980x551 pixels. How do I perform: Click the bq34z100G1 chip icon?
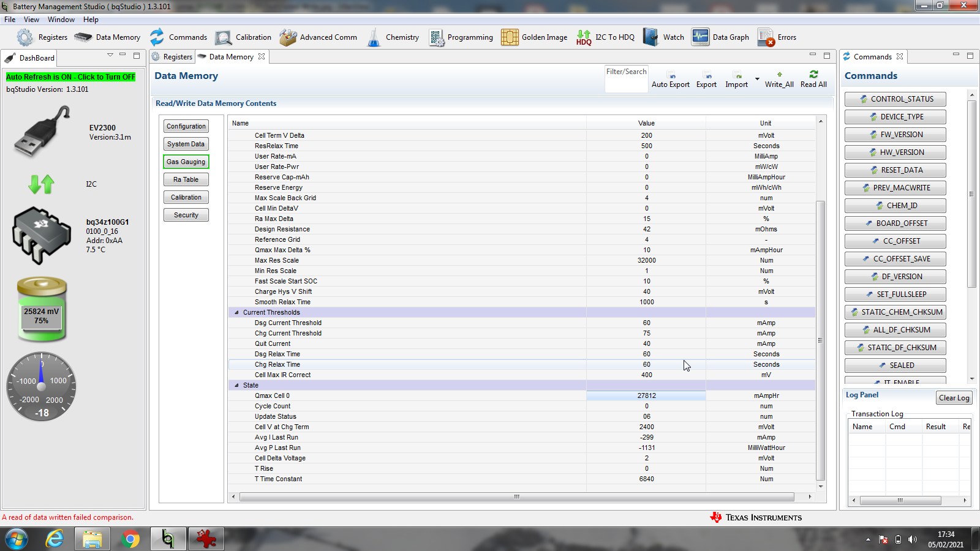42,236
